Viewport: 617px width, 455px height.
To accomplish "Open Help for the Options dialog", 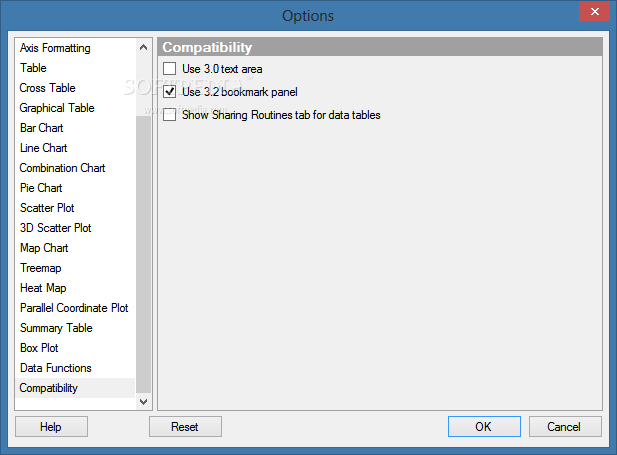I will tap(51, 427).
